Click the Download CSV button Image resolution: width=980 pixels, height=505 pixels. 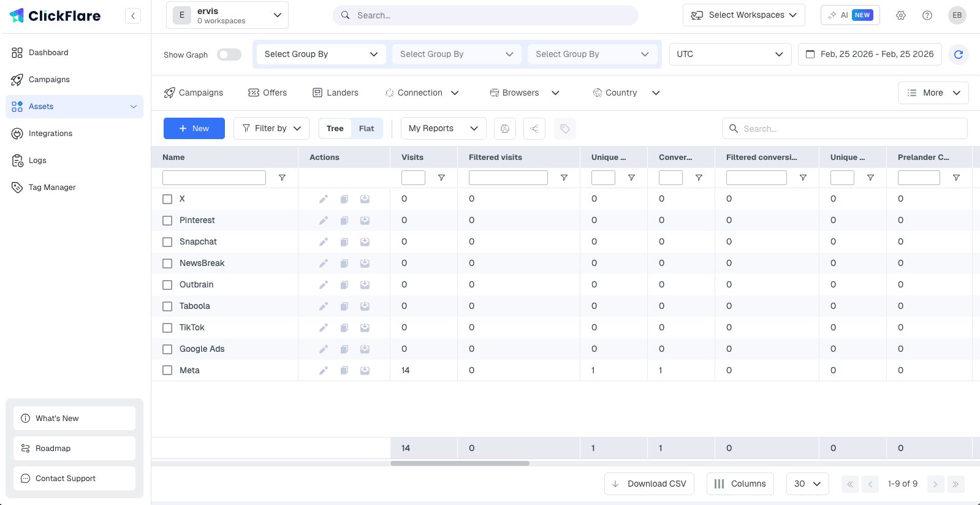click(649, 484)
